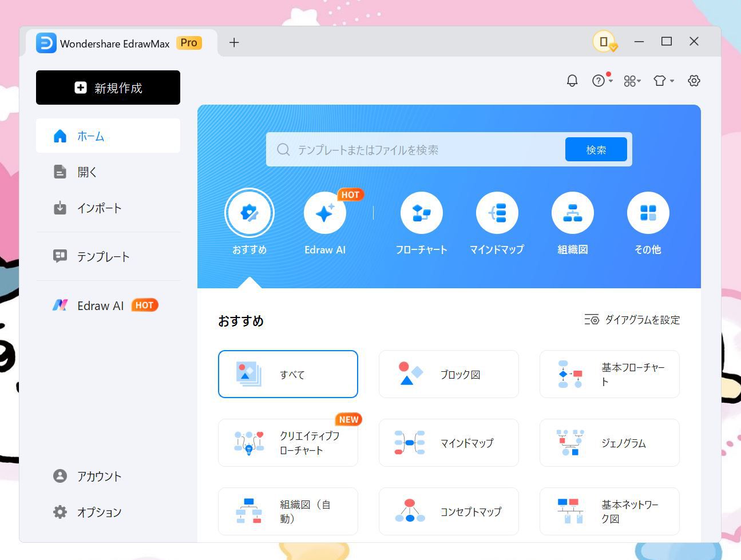Open the コンセプトマップ card
741x560 pixels.
(x=449, y=511)
